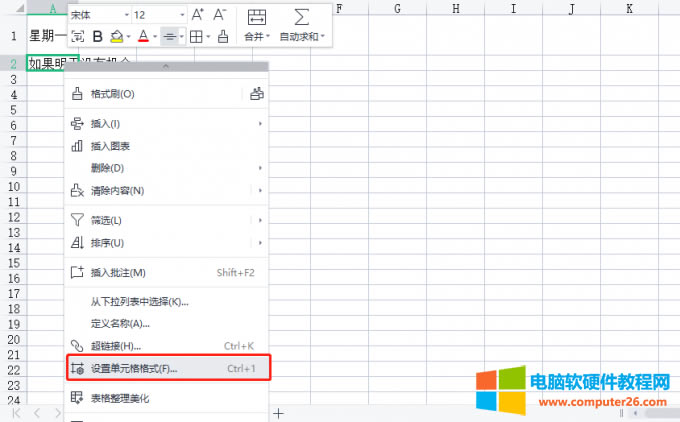Choose 插入批注(M) in the context menu
This screenshot has width=680, height=422.
click(118, 272)
